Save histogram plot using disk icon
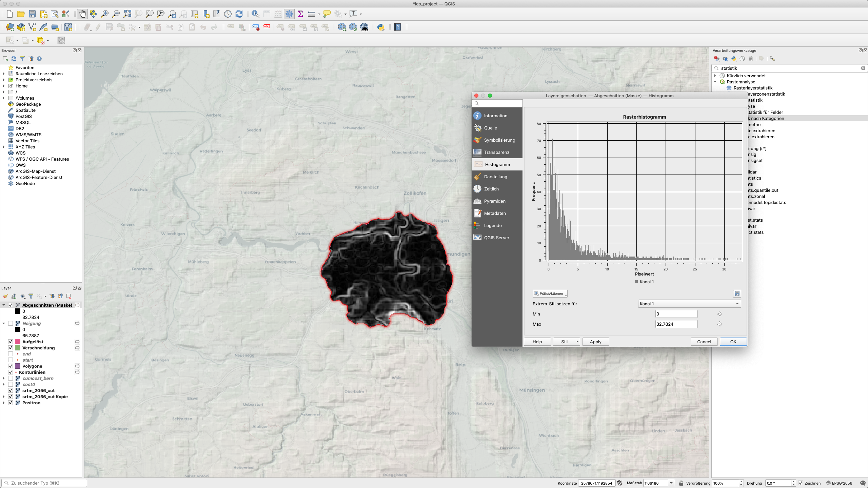This screenshot has width=868, height=488. pyautogui.click(x=737, y=293)
